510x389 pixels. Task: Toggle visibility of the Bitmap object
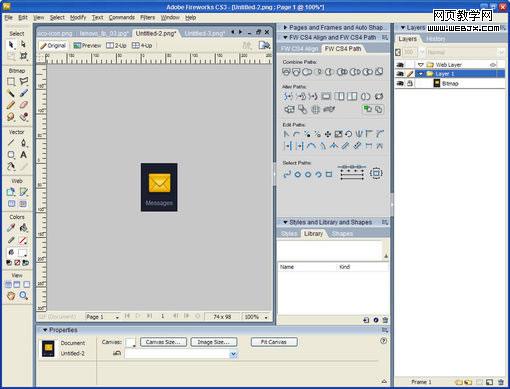point(400,83)
